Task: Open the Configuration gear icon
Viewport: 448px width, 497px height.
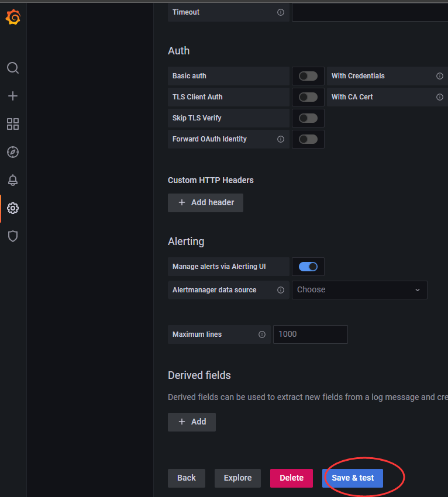Action: tap(13, 208)
